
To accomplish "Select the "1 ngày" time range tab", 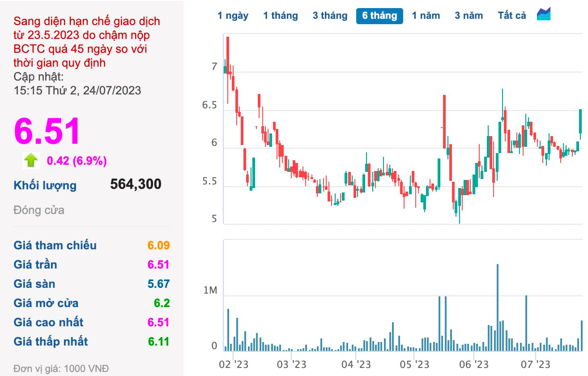I will click(233, 16).
